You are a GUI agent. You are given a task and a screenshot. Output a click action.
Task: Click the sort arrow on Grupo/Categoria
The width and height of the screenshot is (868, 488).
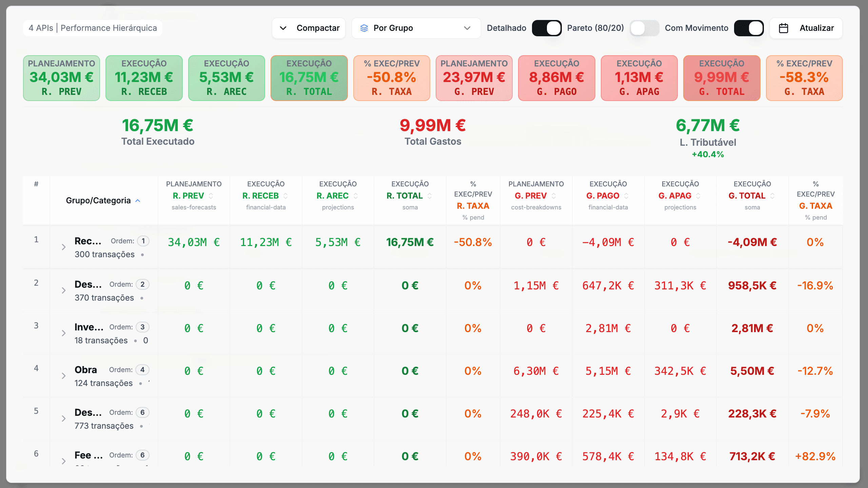138,201
